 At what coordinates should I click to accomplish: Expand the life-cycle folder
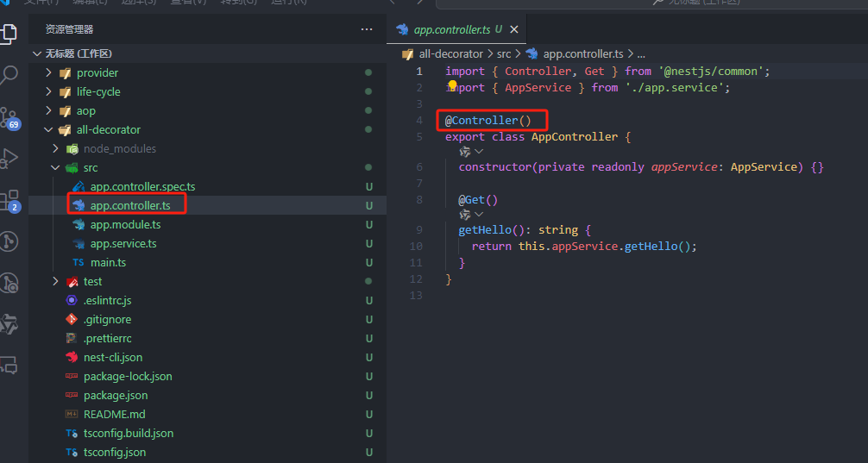pos(48,92)
